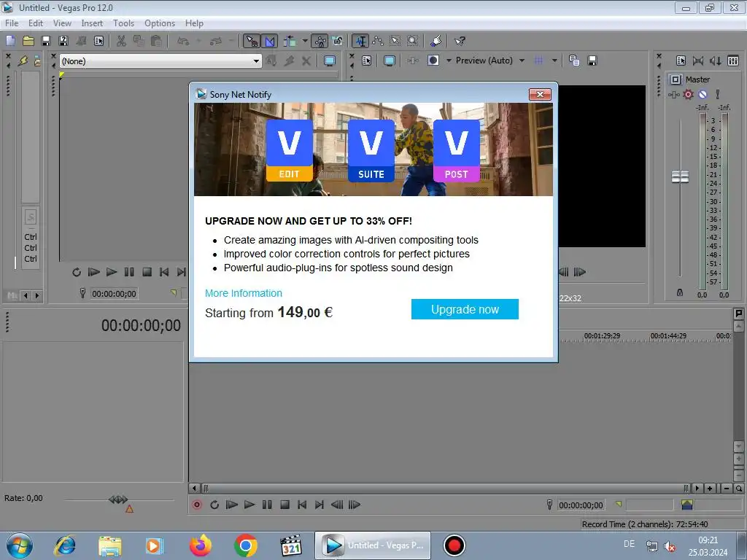Image resolution: width=747 pixels, height=560 pixels.
Task: Click the timeline Record button
Action: pos(197,505)
